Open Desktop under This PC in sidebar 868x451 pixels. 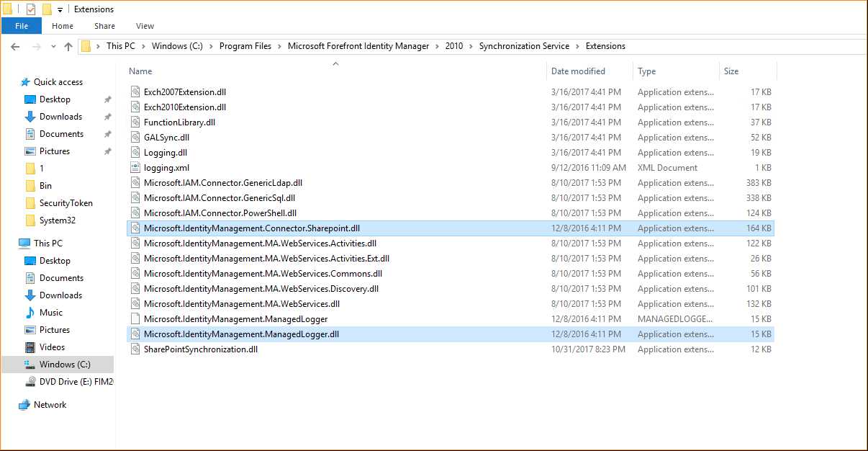[55, 261]
